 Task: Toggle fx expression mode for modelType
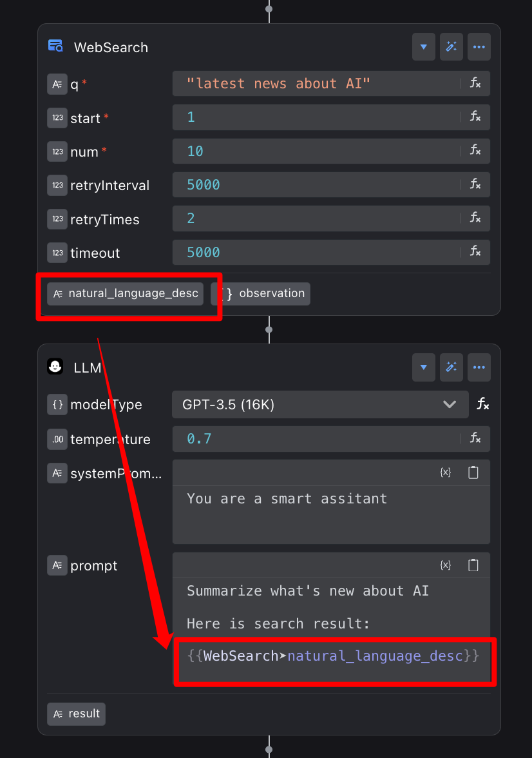coord(482,404)
